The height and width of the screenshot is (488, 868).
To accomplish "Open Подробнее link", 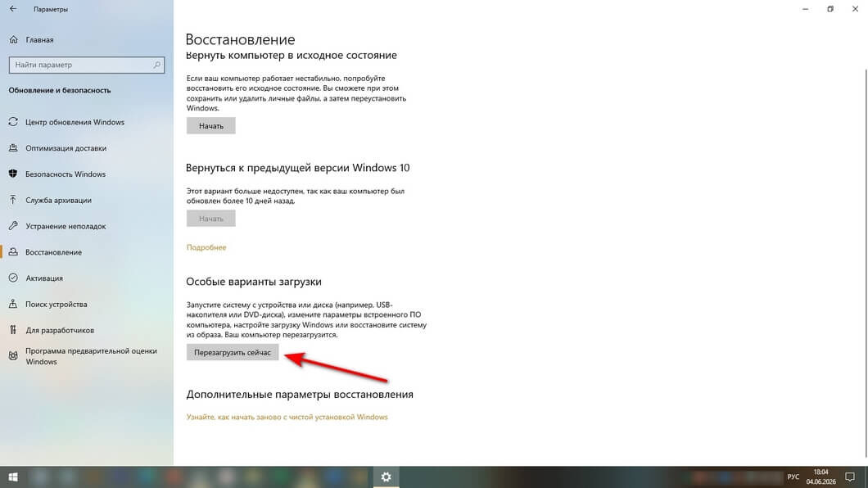I will 206,247.
